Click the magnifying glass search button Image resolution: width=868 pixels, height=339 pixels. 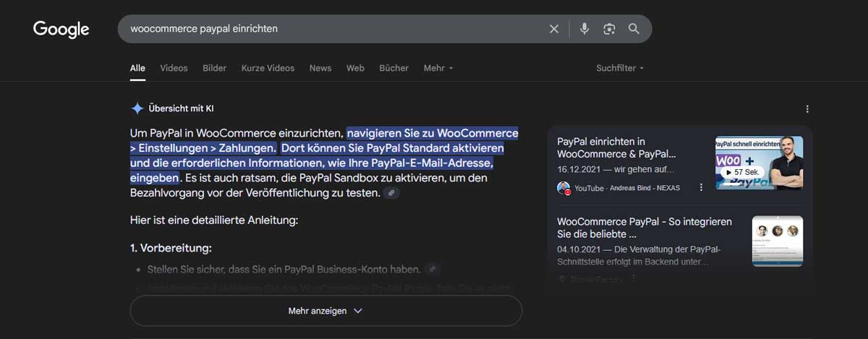[x=634, y=29]
